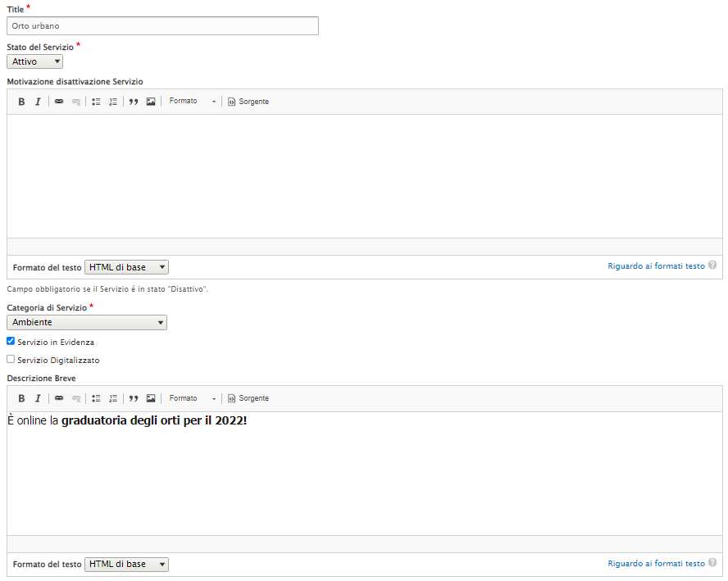Open Riguardo ai formati testo link under Motivazione
728x581 pixels.
pyautogui.click(x=656, y=266)
